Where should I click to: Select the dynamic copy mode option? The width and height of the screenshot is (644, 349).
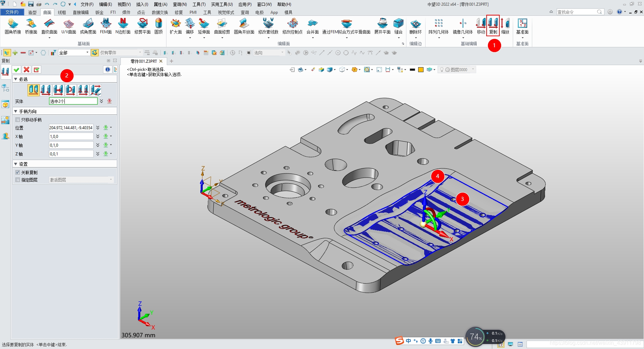(33, 90)
